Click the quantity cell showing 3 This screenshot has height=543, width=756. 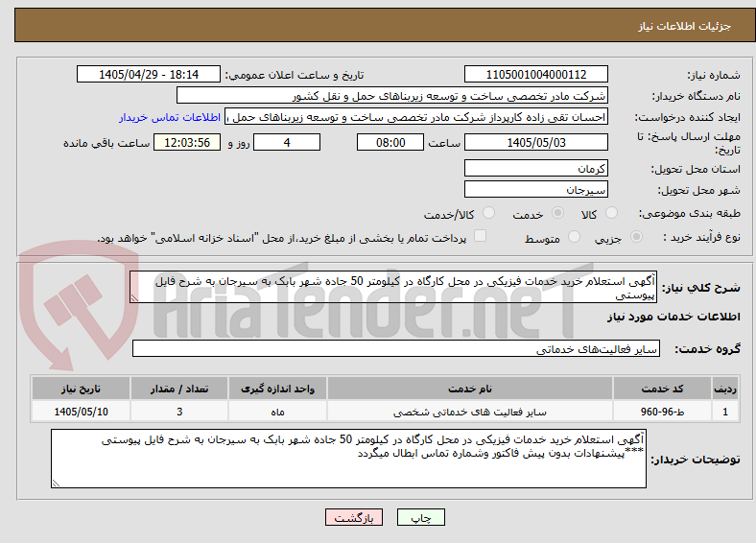(179, 412)
